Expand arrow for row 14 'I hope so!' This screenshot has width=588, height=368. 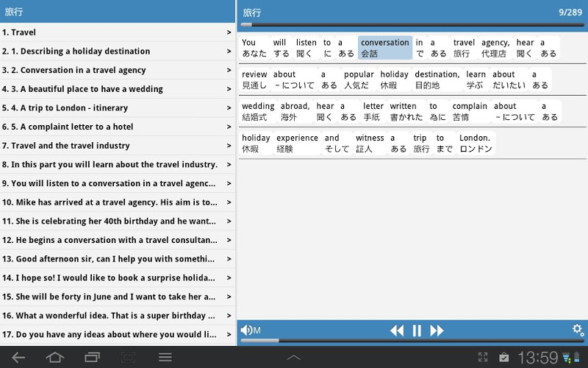[229, 277]
